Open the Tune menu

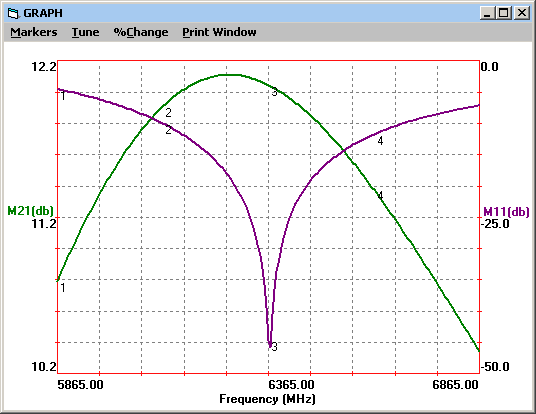click(85, 32)
